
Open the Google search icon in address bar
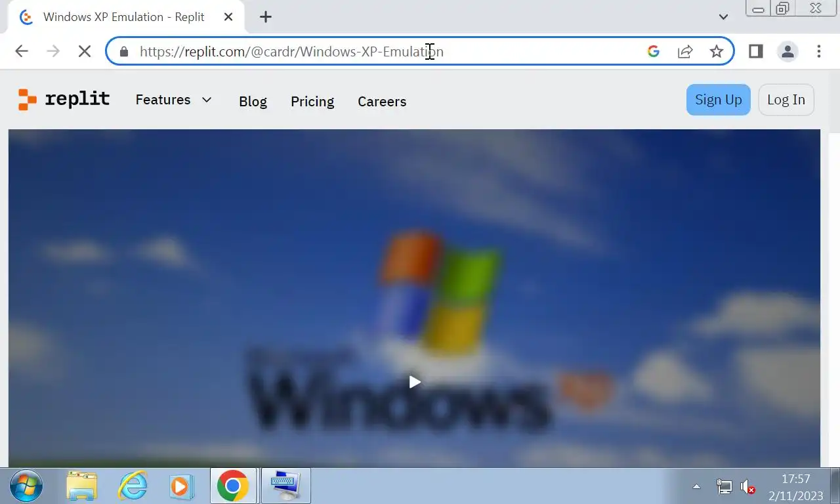pyautogui.click(x=653, y=51)
